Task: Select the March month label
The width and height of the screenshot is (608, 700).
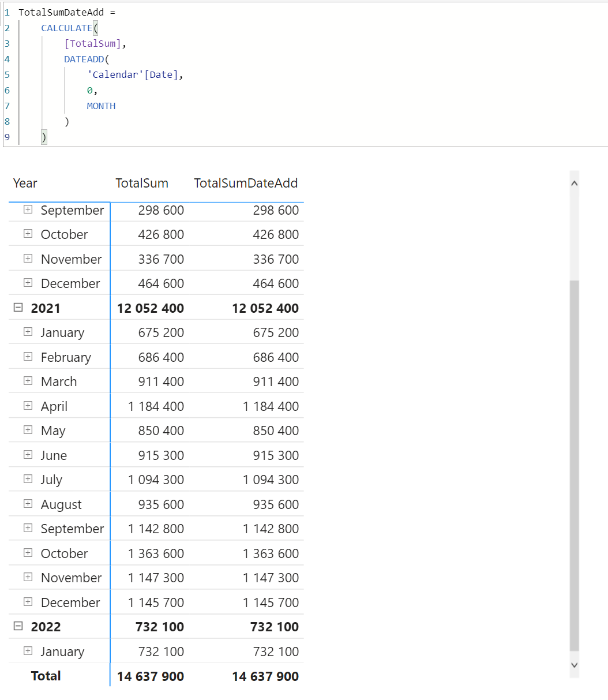Action: pos(59,381)
